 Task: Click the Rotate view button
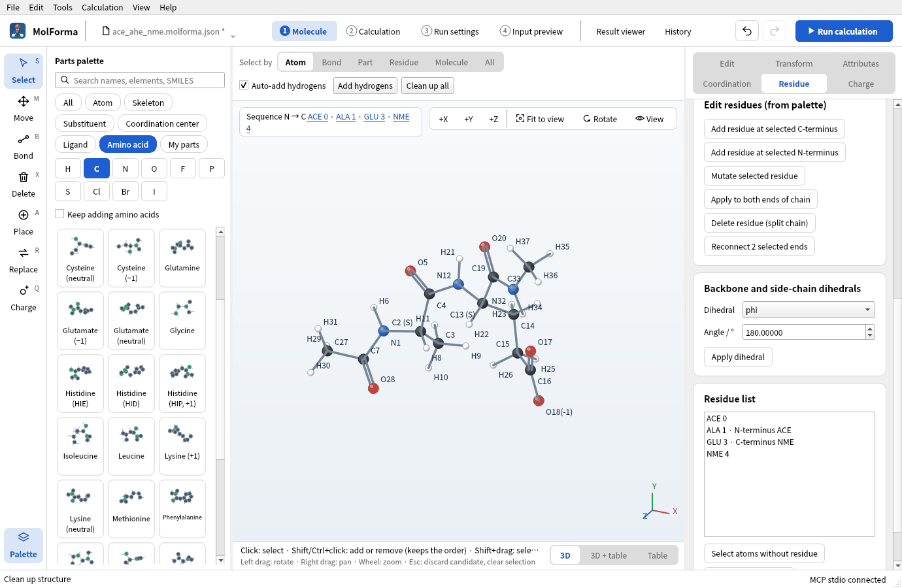point(600,119)
